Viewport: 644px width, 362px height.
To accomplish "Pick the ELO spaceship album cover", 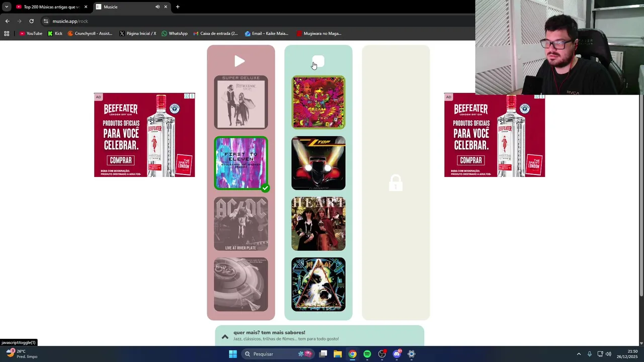I will tap(241, 285).
